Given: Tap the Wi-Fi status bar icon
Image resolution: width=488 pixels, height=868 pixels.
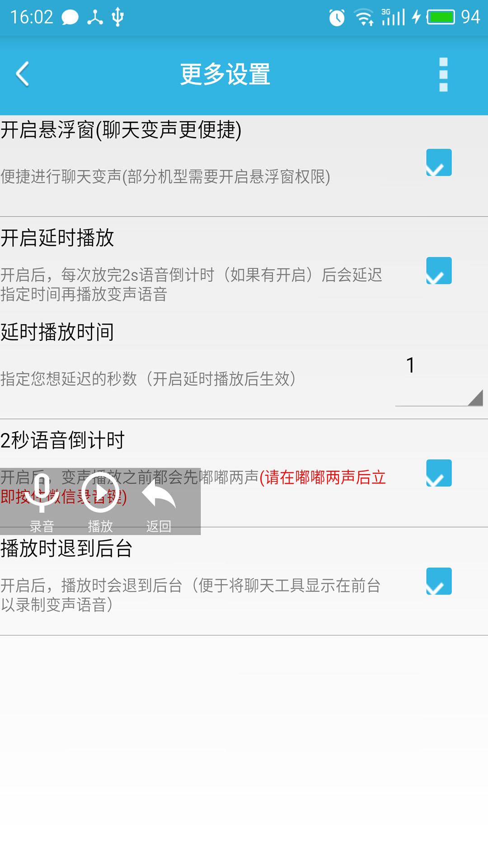Looking at the screenshot, I should (x=364, y=18).
